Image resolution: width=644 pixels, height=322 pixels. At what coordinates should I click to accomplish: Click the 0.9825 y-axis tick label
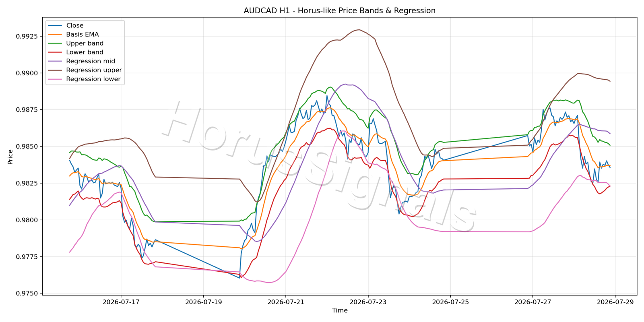tap(27, 183)
